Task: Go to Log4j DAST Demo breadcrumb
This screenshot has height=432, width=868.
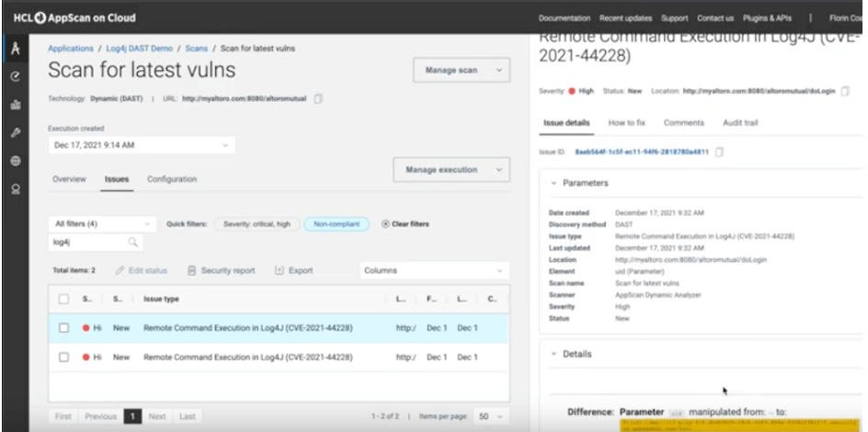Action: click(140, 49)
